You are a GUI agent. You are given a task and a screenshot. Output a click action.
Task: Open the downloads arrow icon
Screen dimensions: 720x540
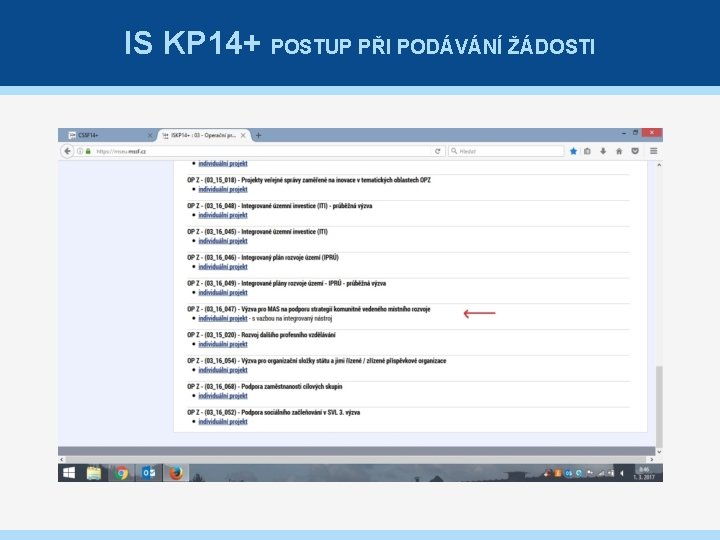point(603,151)
